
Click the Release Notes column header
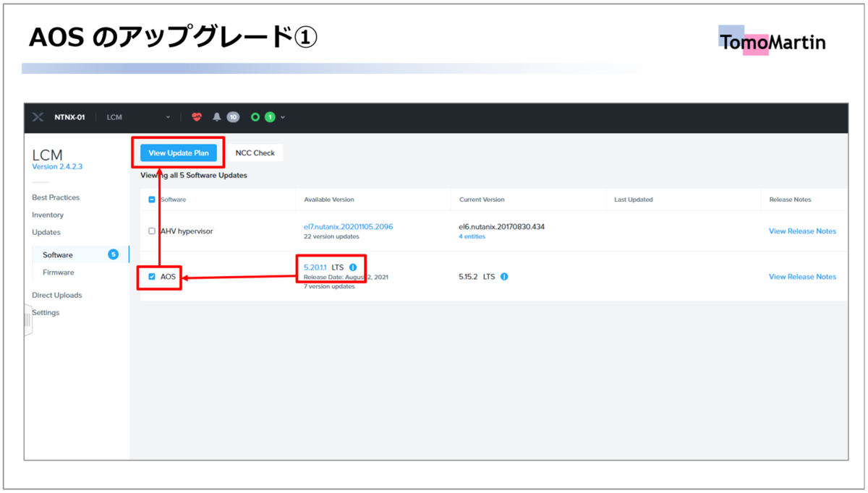coord(791,200)
